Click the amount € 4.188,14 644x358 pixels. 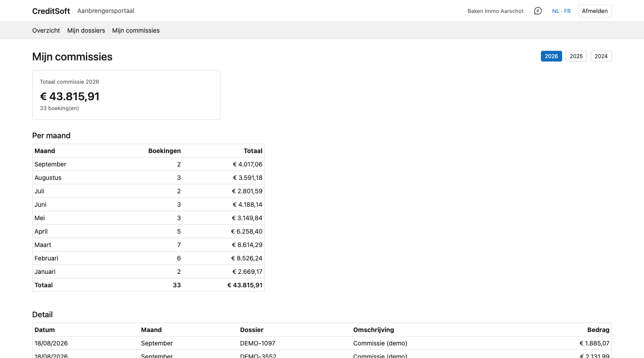(247, 205)
